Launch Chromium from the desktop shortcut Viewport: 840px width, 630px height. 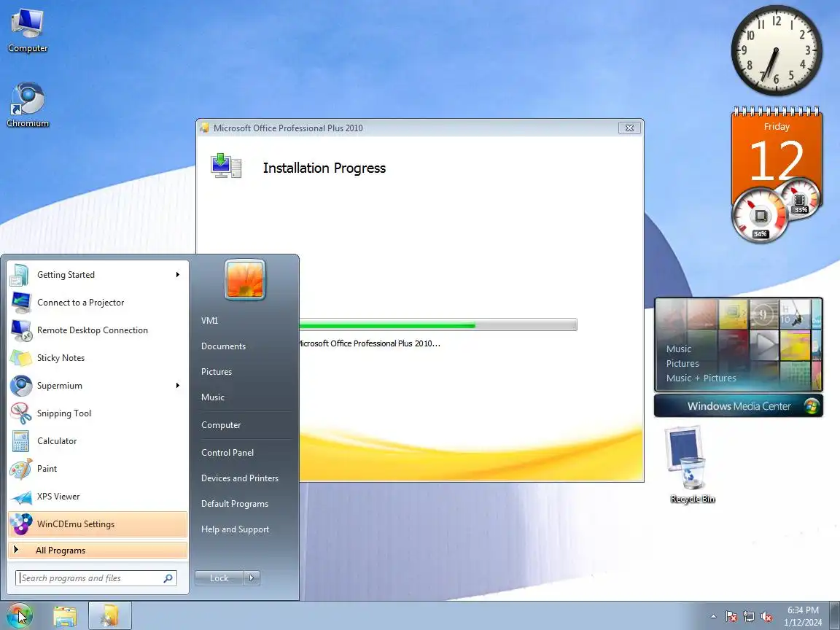[x=27, y=105]
